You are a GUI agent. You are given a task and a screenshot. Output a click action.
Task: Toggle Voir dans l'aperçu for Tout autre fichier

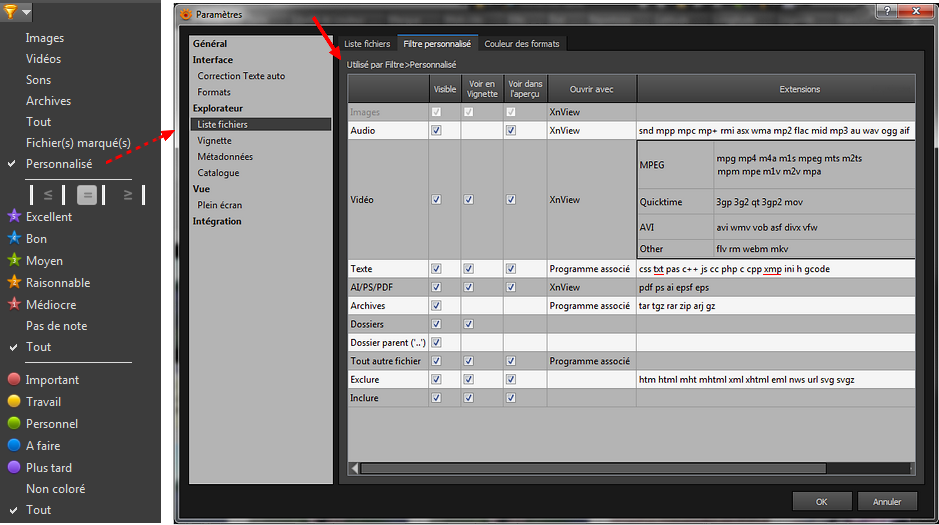(x=511, y=361)
